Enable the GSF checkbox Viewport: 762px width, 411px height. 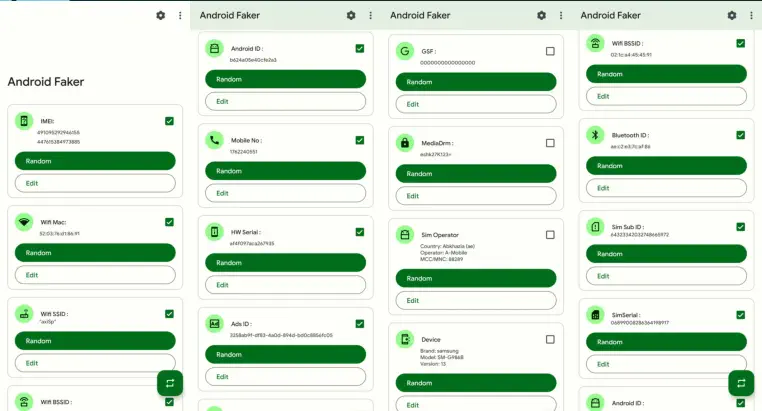pyautogui.click(x=550, y=51)
